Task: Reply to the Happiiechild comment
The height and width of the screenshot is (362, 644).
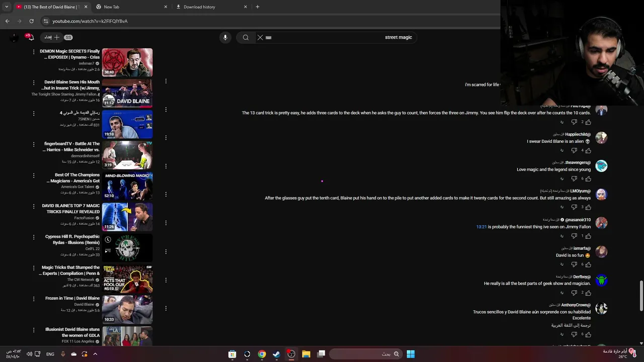Action: [562, 150]
